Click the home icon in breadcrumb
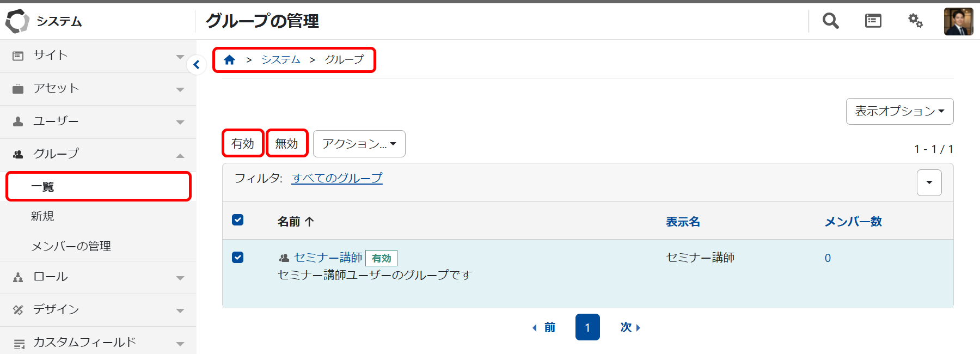 229,60
